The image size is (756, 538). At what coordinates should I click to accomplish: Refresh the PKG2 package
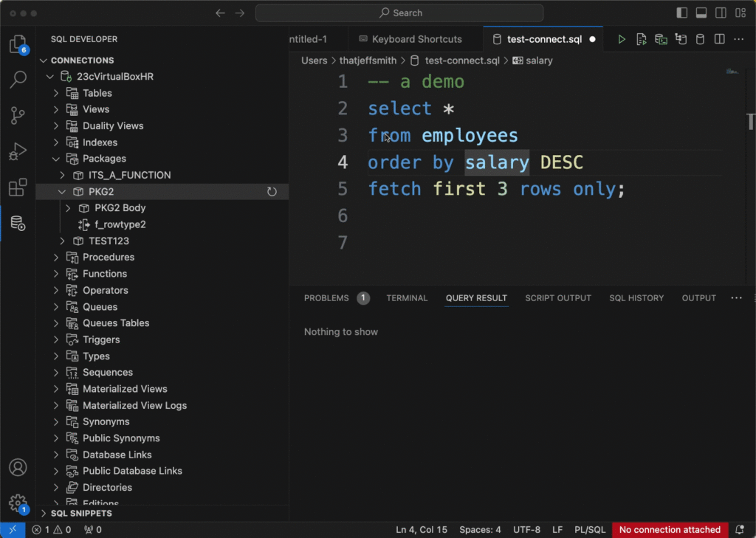272,192
